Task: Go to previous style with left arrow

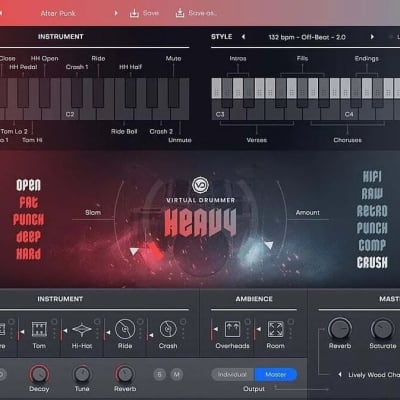Action: coord(243,37)
